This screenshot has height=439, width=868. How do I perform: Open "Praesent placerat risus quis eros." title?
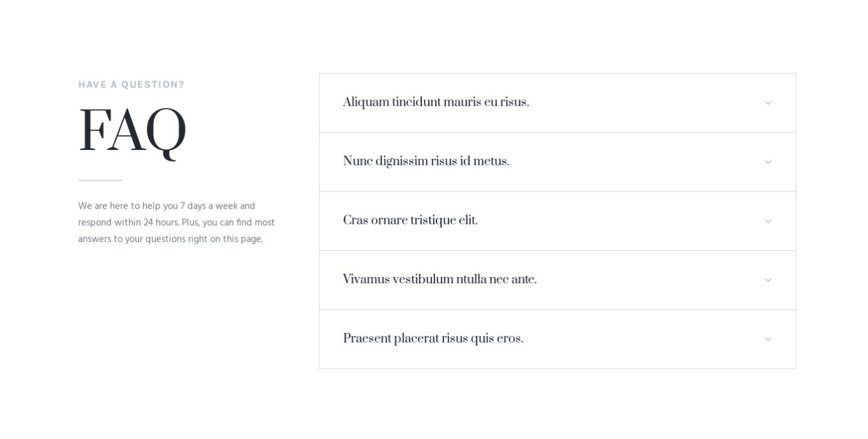coord(433,339)
